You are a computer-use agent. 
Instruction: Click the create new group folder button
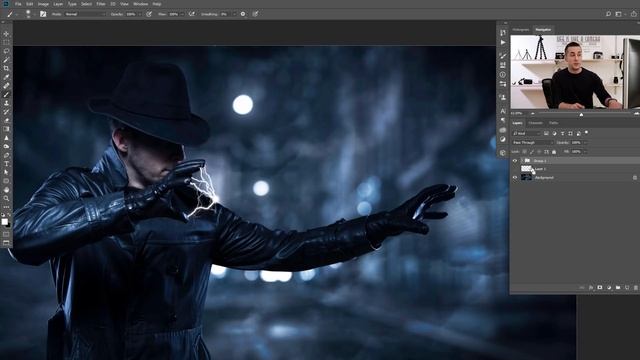click(x=618, y=288)
